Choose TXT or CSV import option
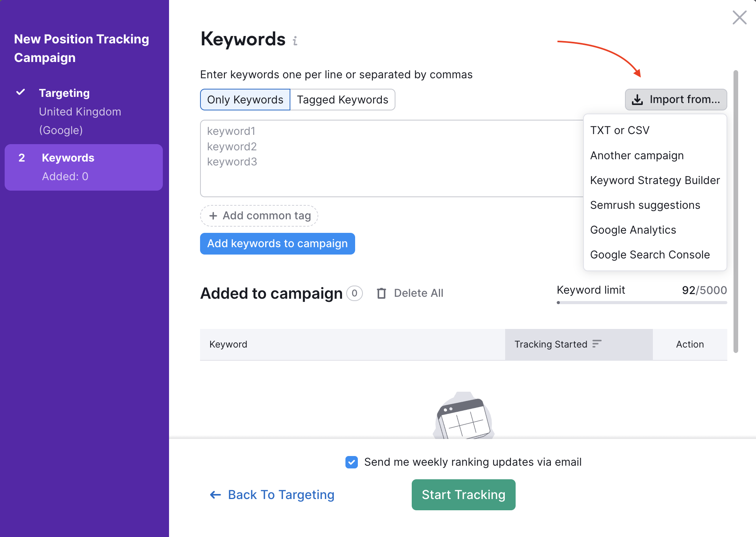The height and width of the screenshot is (537, 756). tap(620, 130)
